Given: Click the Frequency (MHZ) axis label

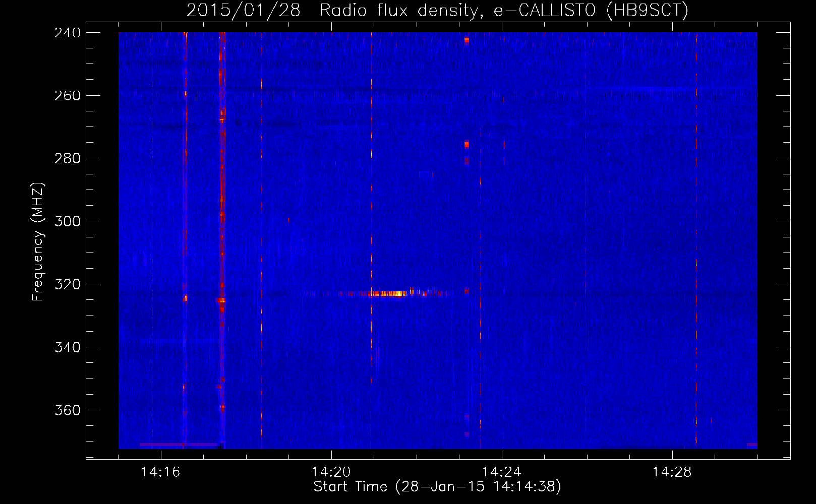Looking at the screenshot, I should [38, 242].
